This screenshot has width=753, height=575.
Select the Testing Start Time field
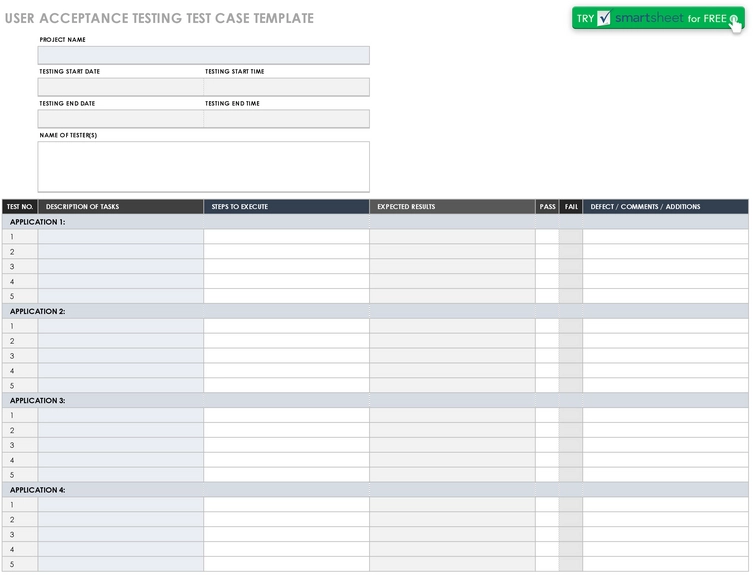287,87
